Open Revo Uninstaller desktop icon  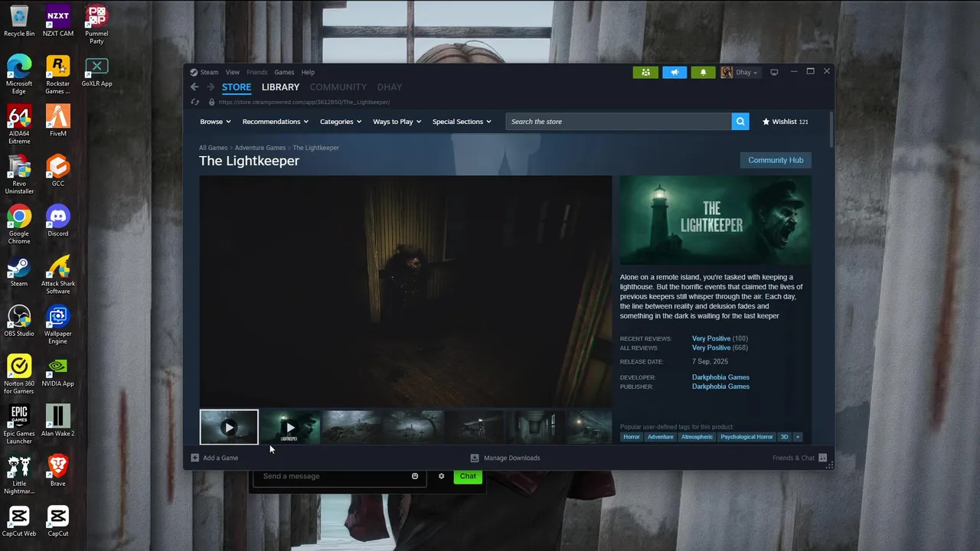(19, 174)
